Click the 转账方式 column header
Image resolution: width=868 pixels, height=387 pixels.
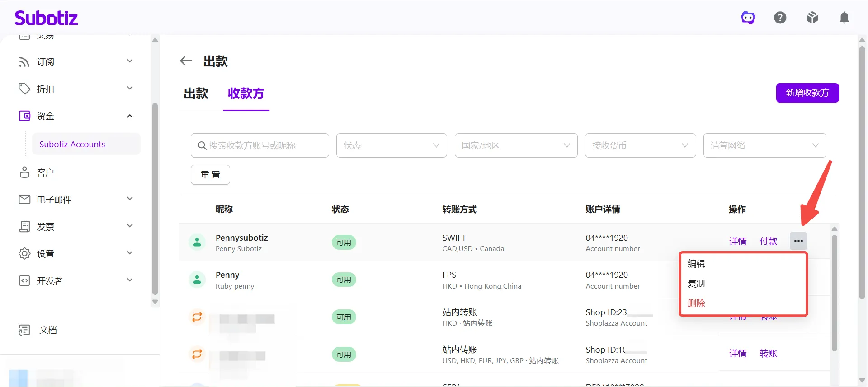click(x=460, y=209)
